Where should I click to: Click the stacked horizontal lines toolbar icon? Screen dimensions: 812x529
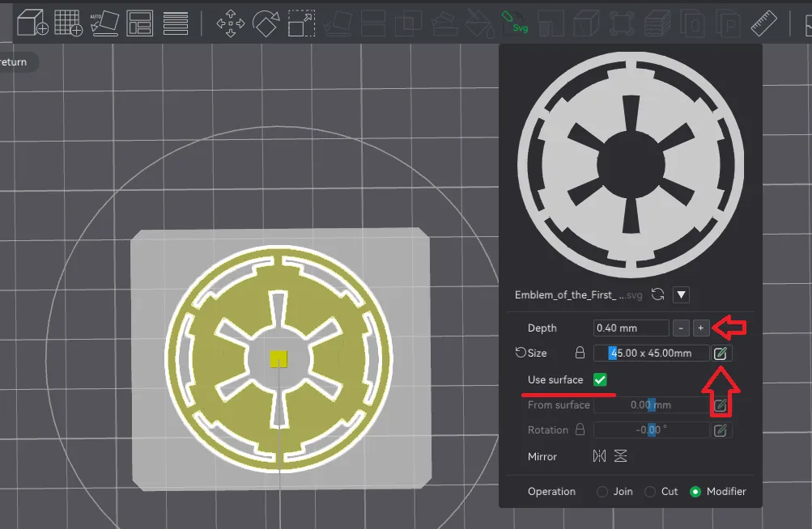pos(176,23)
